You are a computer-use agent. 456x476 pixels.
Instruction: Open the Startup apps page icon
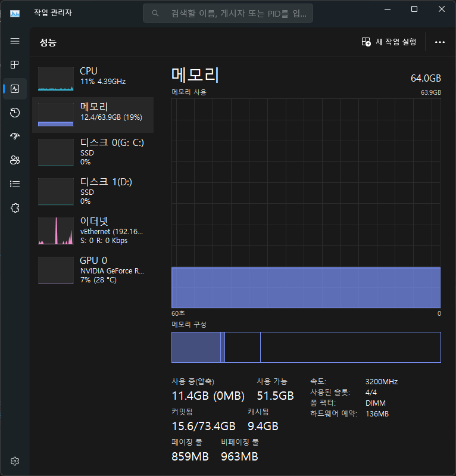[15, 136]
